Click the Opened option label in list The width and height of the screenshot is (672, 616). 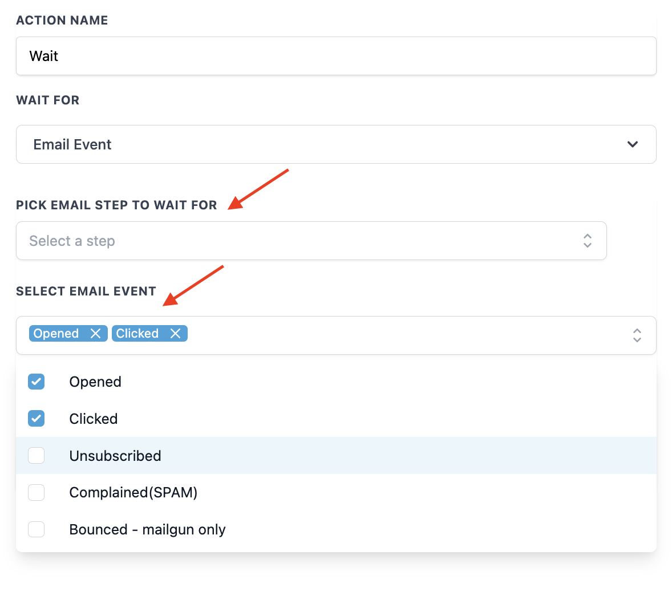[x=95, y=382]
